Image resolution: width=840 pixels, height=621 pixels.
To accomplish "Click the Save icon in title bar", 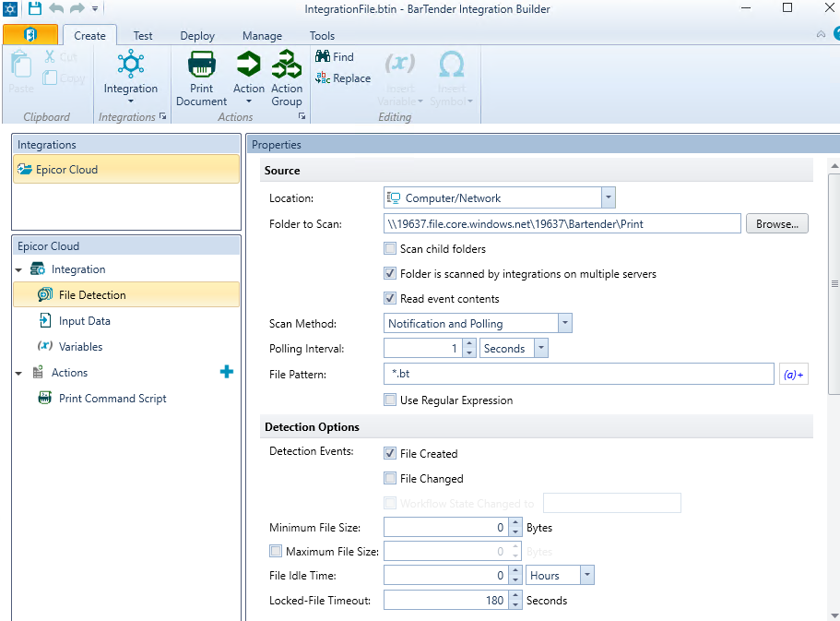I will [35, 8].
